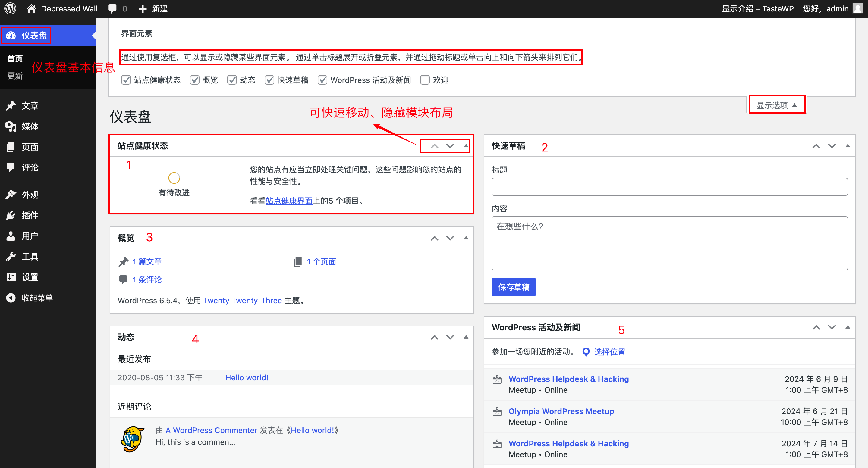
Task: Toggle WordPress 活动及新闻 checkbox
Action: pos(322,80)
